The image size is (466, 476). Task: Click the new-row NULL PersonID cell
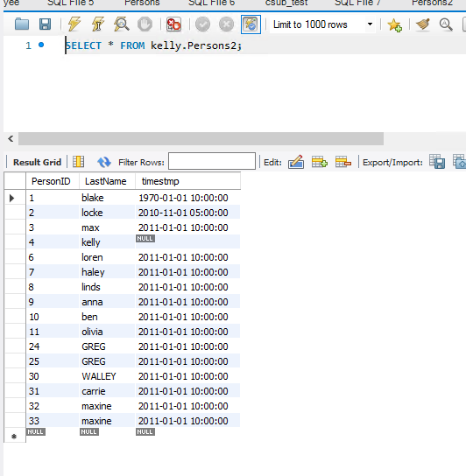pyautogui.click(x=53, y=436)
